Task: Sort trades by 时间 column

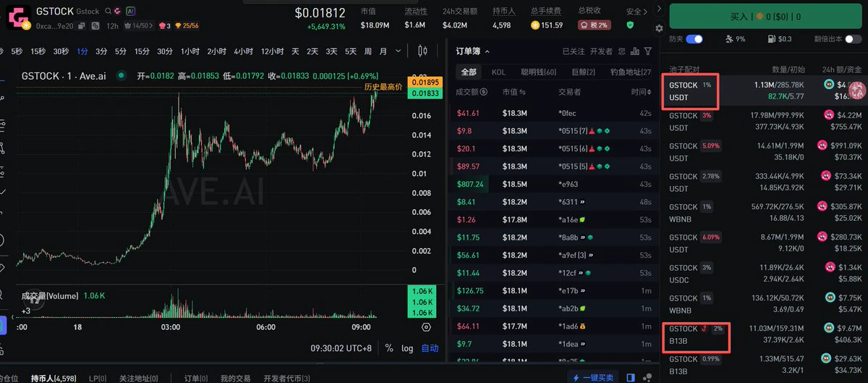Action: pyautogui.click(x=640, y=93)
